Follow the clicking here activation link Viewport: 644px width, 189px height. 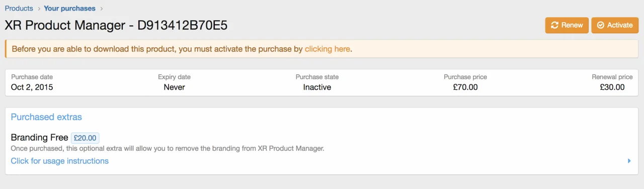tap(328, 49)
